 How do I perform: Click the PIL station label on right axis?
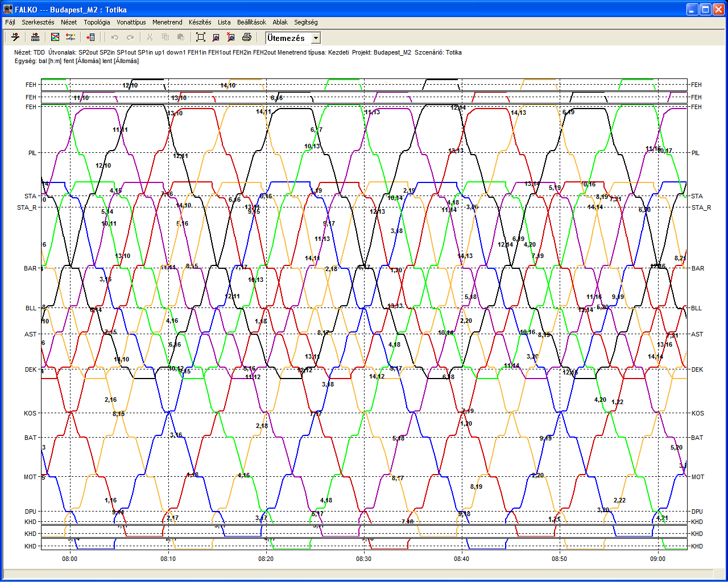[696, 153]
